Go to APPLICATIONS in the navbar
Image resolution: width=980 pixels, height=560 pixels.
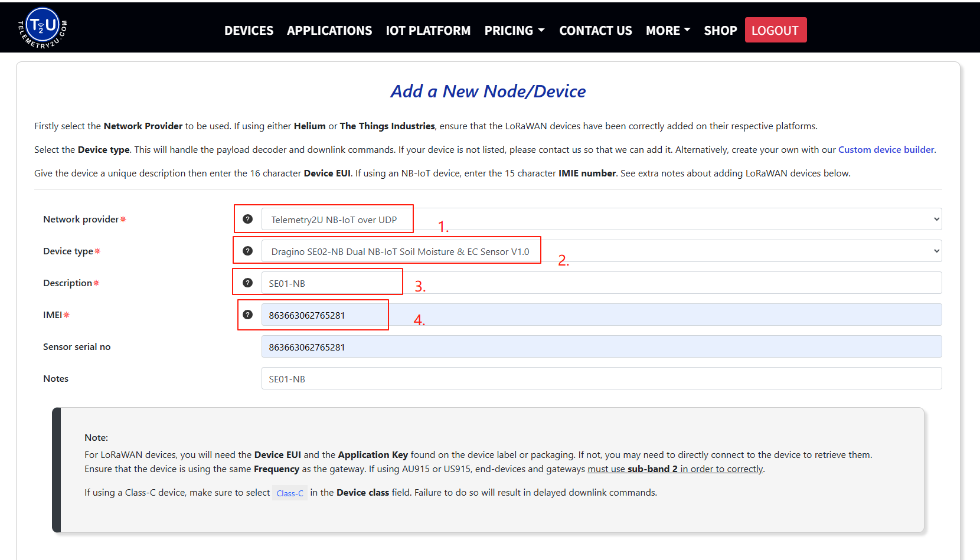pos(329,30)
